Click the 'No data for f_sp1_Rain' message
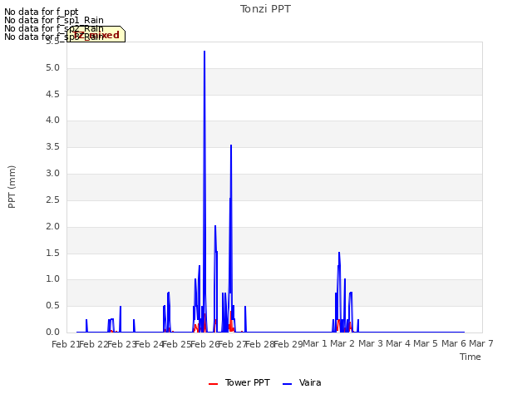Screen dimensions: 532x399 point(54,20)
